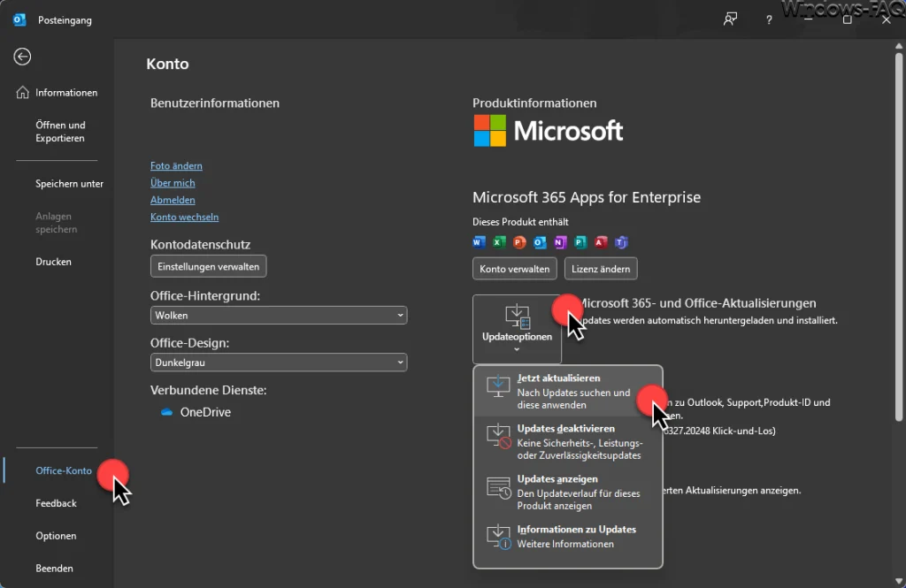This screenshot has height=588, width=906.
Task: Click the Outlook app icon in product list
Action: point(540,242)
